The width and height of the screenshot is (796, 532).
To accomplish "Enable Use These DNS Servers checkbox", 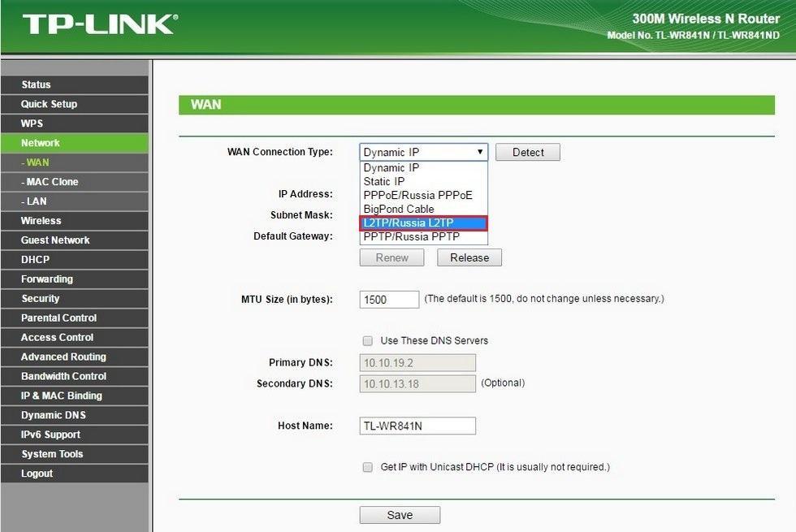I will pos(367,340).
